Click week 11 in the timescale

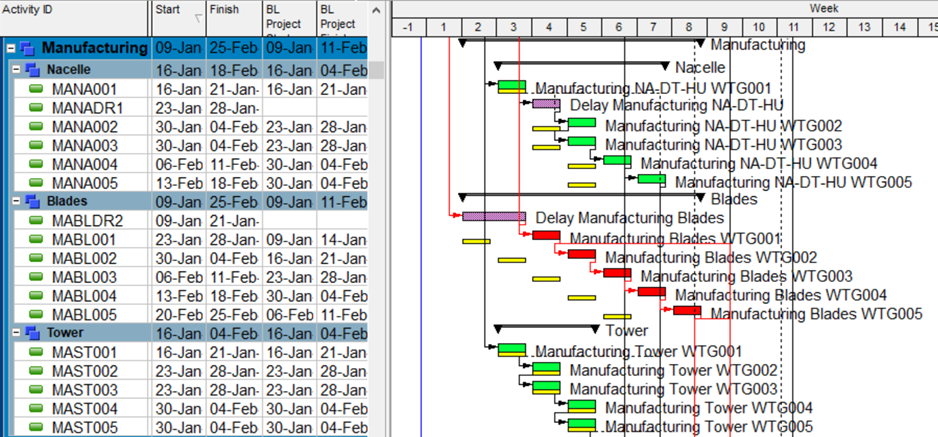point(794,27)
